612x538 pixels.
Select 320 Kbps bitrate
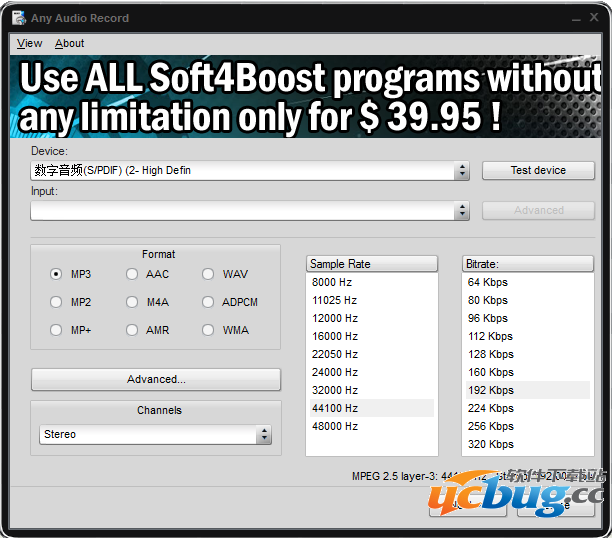(x=490, y=444)
